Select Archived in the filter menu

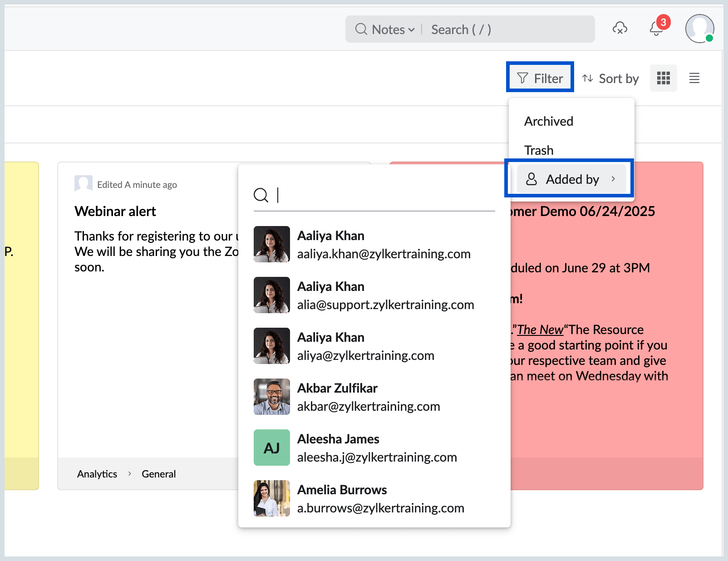click(x=549, y=121)
